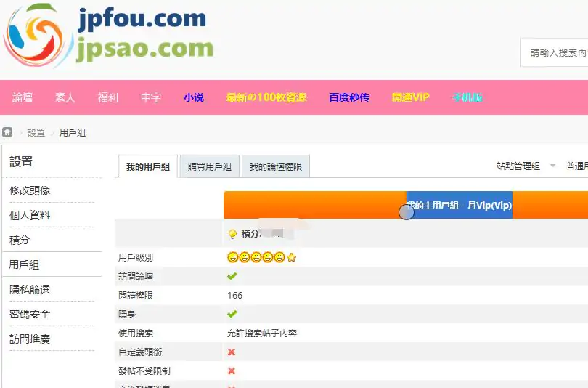Click the 設置 sidebar heading

pos(21,162)
